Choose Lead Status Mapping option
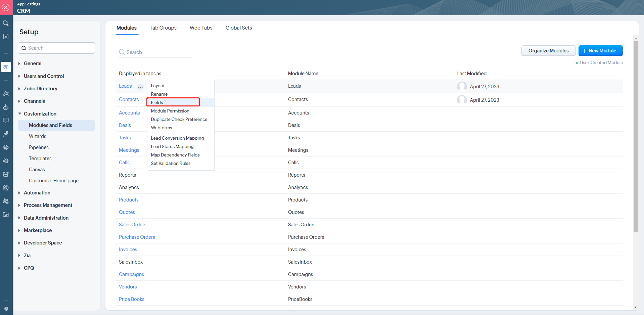The width and height of the screenshot is (644, 315). tap(172, 147)
